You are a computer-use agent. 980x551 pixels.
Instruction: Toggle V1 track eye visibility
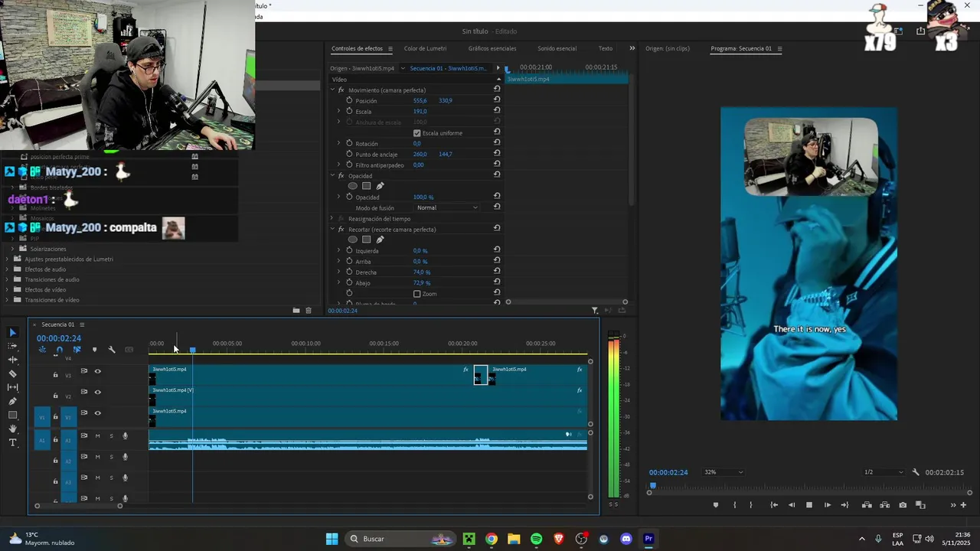97,412
